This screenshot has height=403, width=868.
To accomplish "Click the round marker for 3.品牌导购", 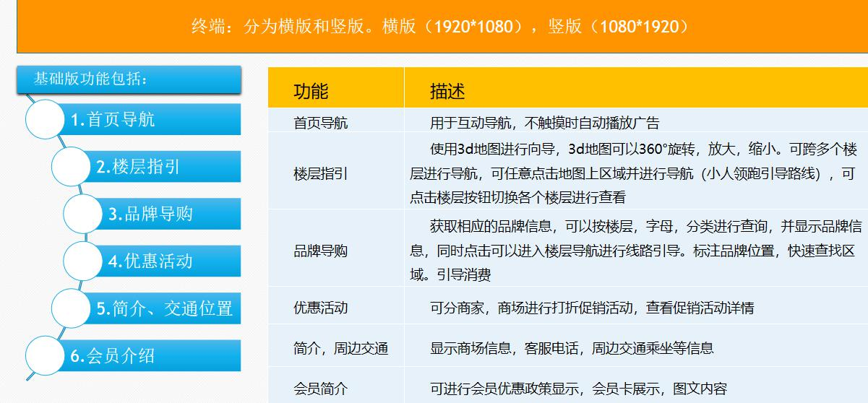I will (x=83, y=214).
